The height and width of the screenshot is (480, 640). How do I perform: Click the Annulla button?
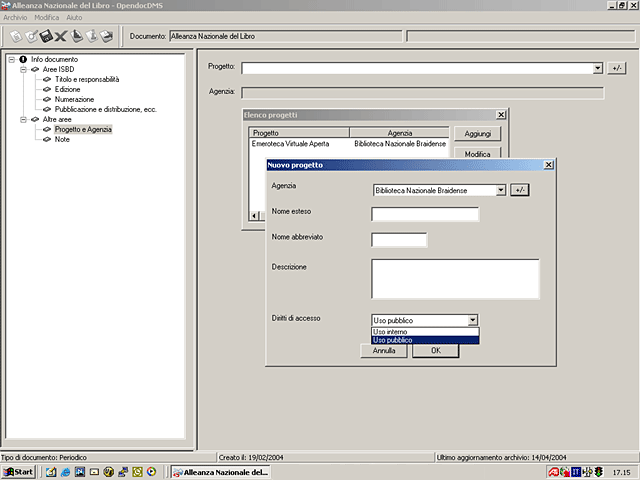(384, 351)
